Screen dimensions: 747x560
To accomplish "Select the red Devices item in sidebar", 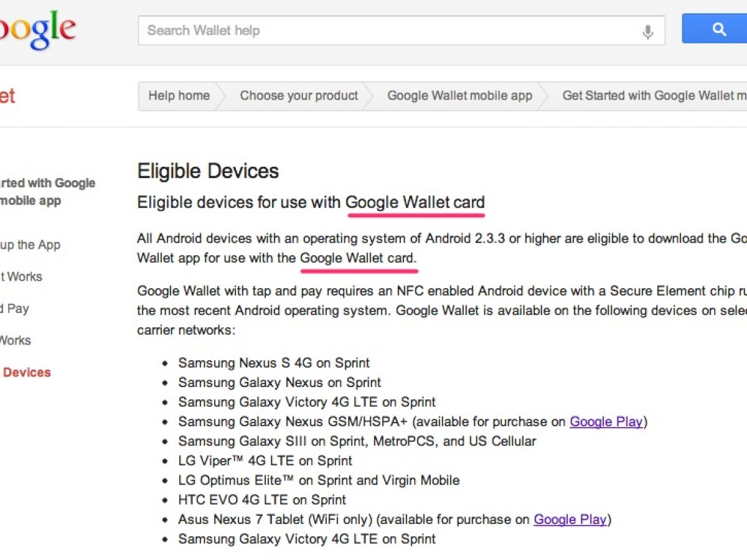I will [x=27, y=373].
